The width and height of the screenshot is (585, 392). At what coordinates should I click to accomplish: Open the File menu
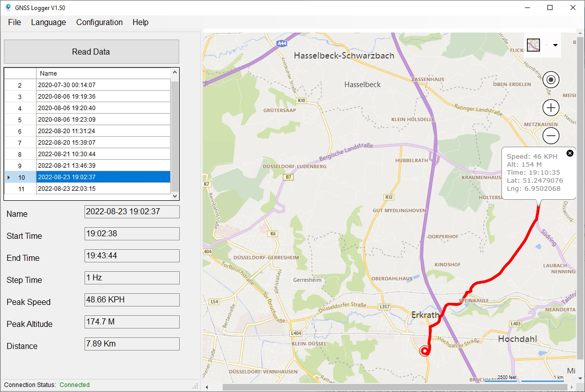[15, 22]
